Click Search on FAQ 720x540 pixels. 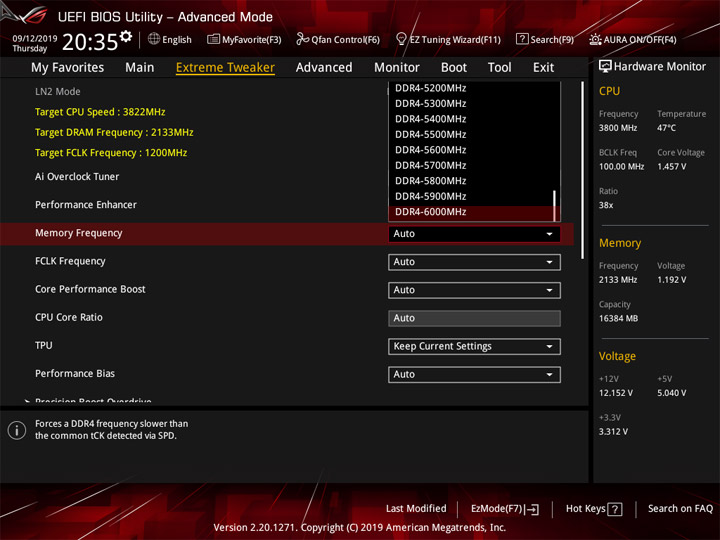[x=680, y=509]
